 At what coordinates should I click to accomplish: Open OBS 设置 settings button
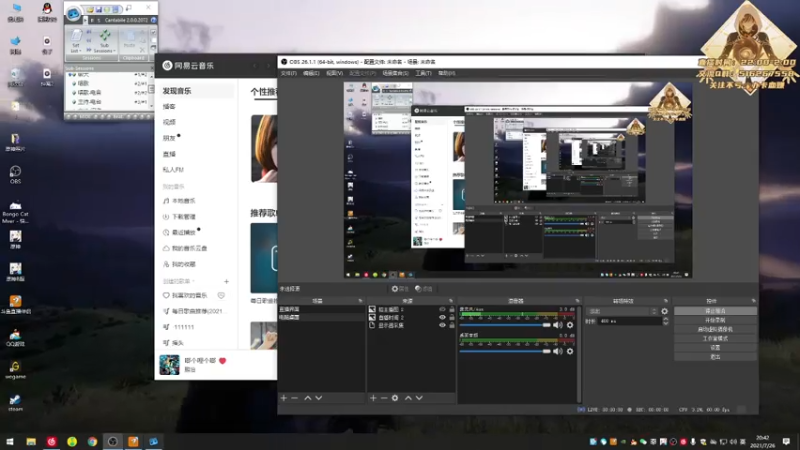pos(715,347)
